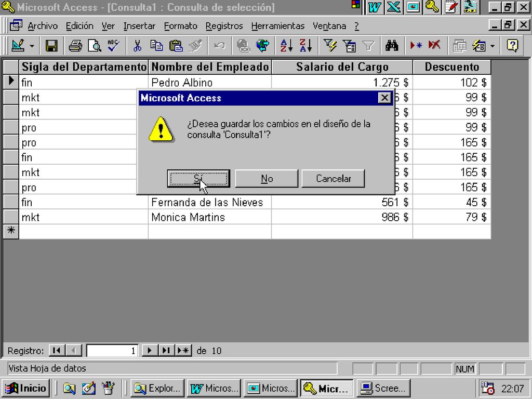Image resolution: width=532 pixels, height=399 pixels.
Task: Sort descending Z to A
Action: point(305,46)
